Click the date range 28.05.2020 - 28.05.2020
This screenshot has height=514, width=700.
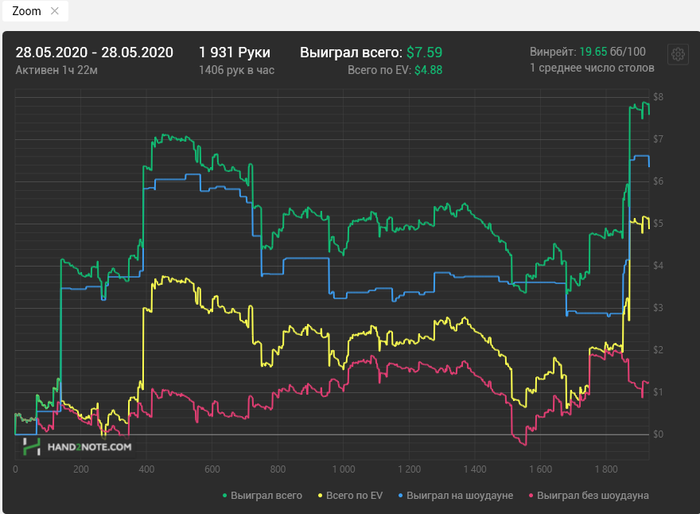(94, 52)
